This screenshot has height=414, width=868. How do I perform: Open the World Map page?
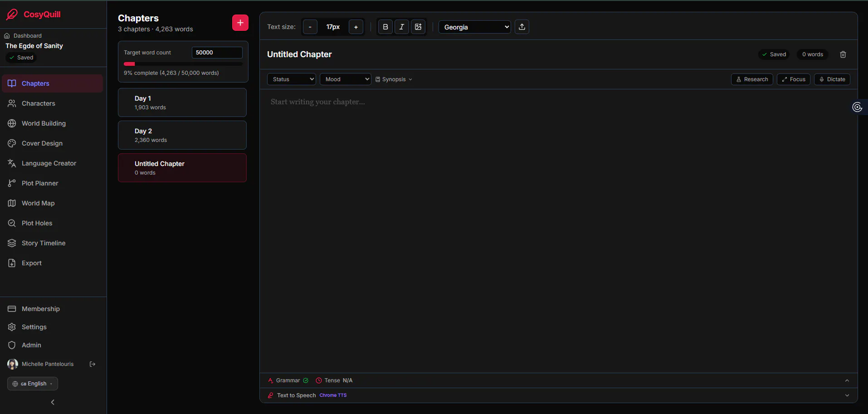[53, 203]
